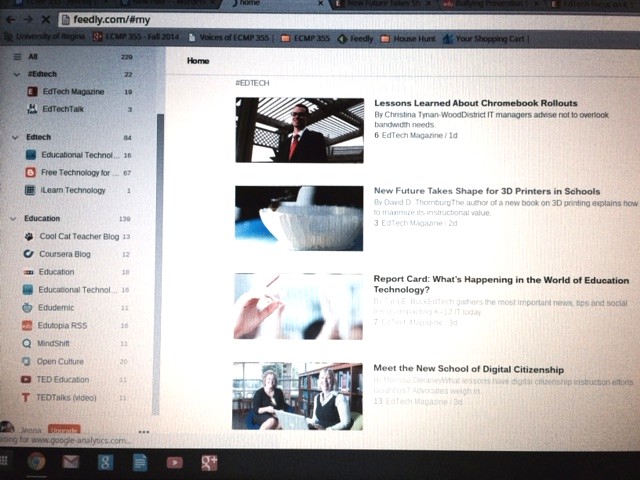This screenshot has width=640, height=480.
Task: Click the Education feed icon
Action: pos(28,272)
